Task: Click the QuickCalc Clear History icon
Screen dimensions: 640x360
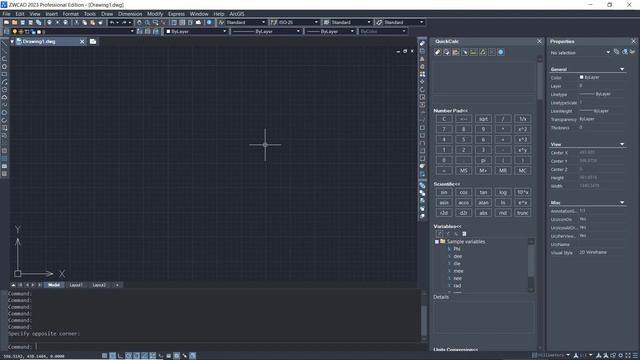Action: tap(447, 52)
